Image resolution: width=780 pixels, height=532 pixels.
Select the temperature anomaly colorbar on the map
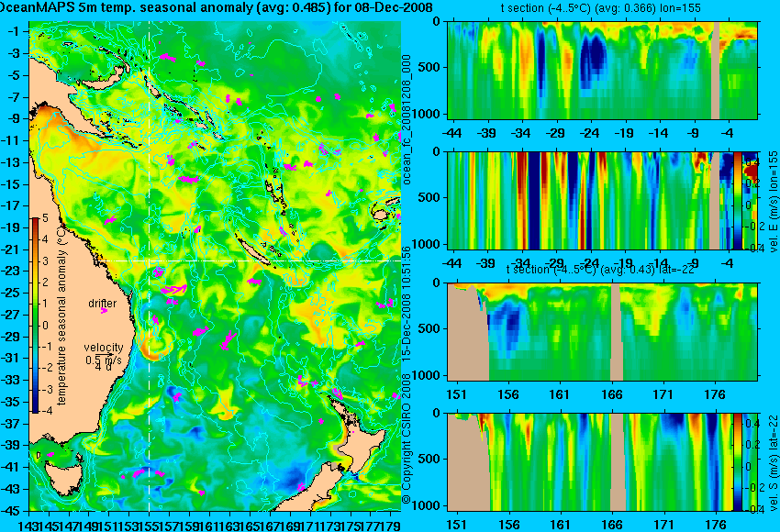[35, 316]
